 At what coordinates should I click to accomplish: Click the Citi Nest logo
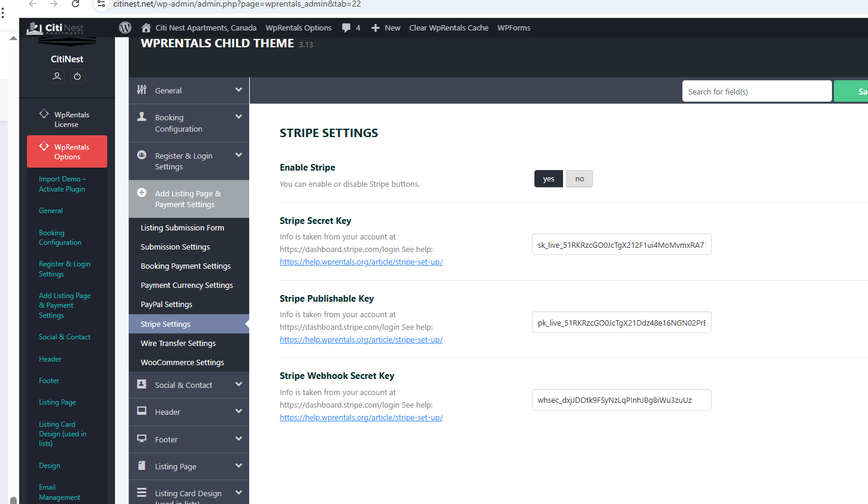55,28
